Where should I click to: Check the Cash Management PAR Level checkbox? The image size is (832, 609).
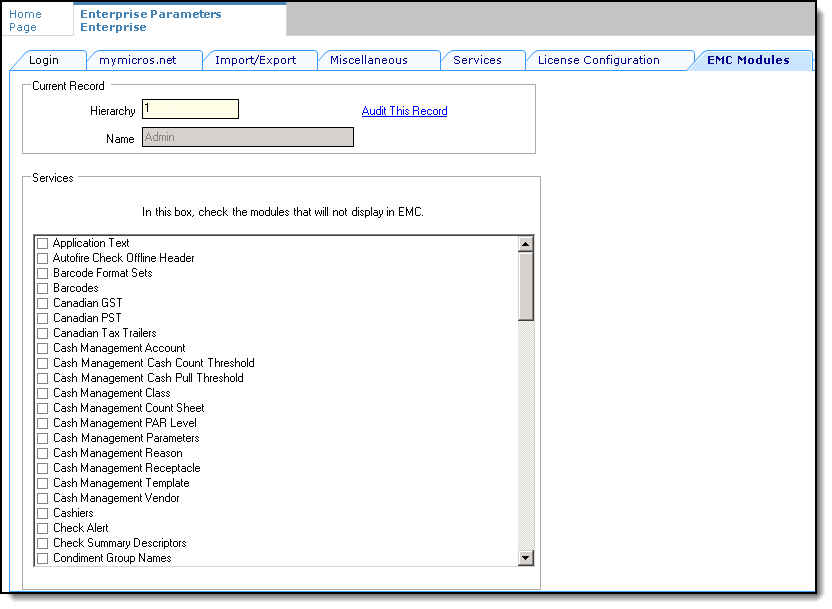(42, 423)
